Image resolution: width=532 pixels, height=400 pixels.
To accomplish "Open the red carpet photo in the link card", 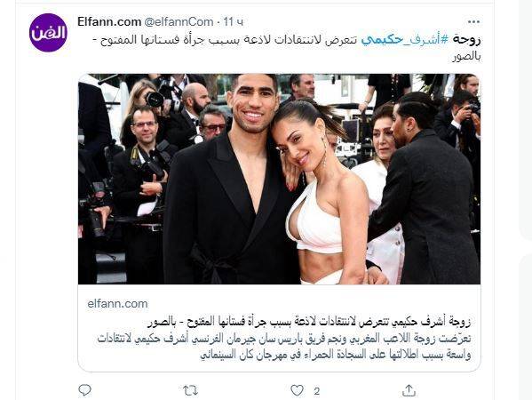I will [279, 179].
